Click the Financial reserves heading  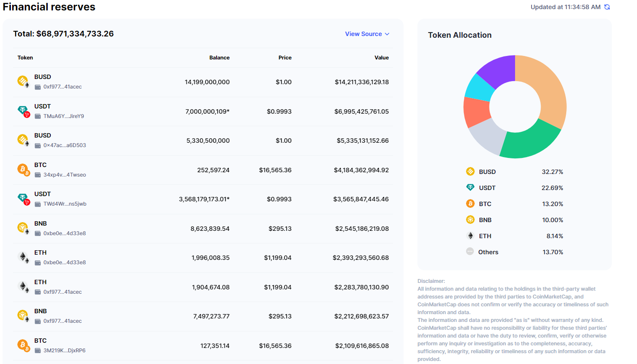(x=49, y=7)
